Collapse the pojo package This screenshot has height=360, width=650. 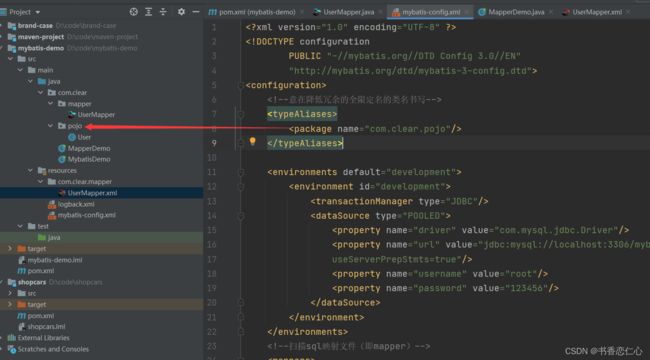click(x=51, y=126)
